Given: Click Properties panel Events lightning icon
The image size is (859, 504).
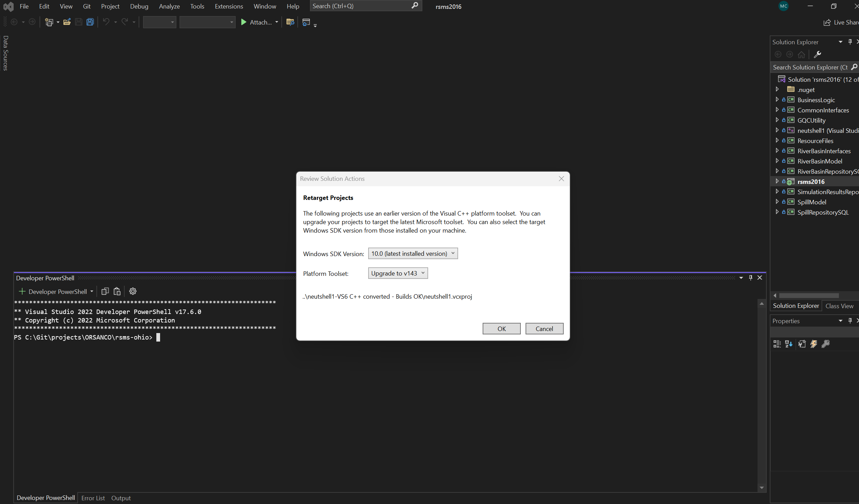Looking at the screenshot, I should click(814, 344).
